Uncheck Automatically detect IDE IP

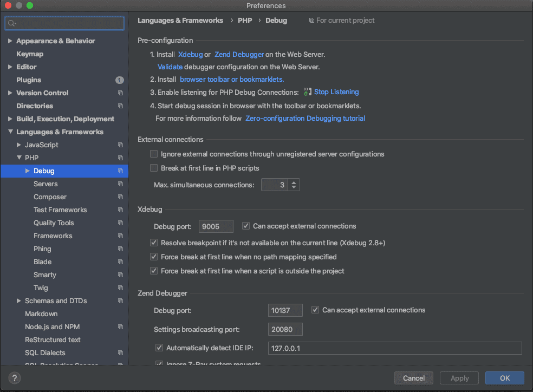pos(159,348)
